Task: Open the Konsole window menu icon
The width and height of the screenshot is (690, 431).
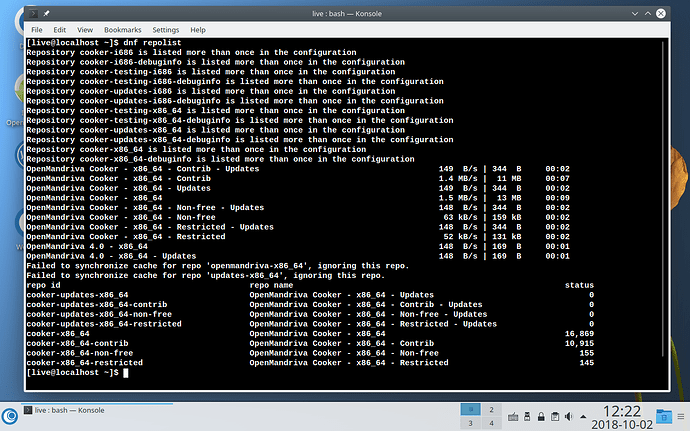Action: pyautogui.click(x=33, y=14)
